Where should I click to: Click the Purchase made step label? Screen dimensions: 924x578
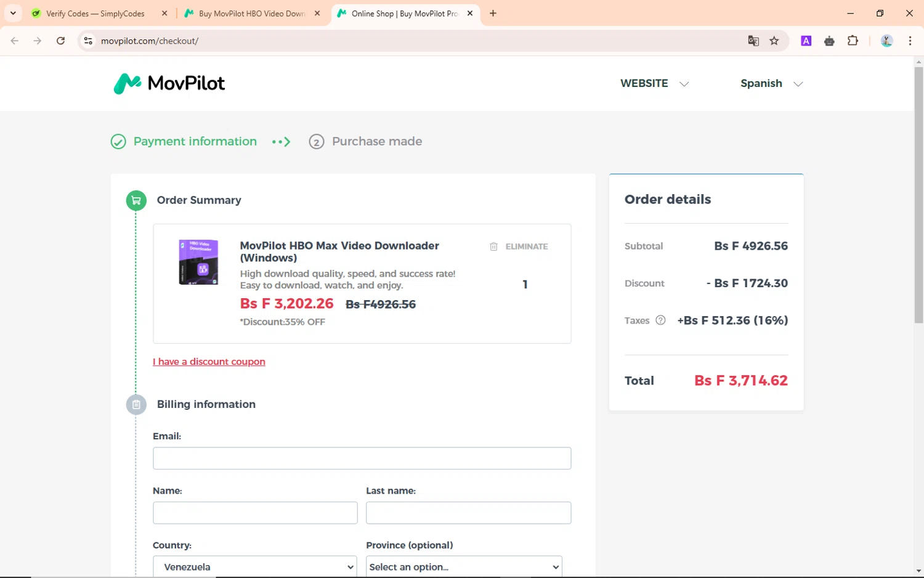click(377, 142)
